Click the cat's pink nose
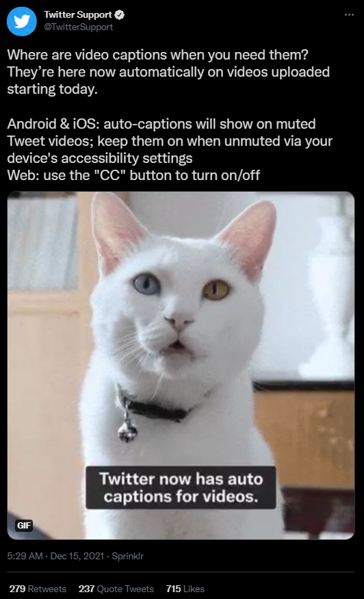Viewport: 364px width, 599px height. [179, 321]
